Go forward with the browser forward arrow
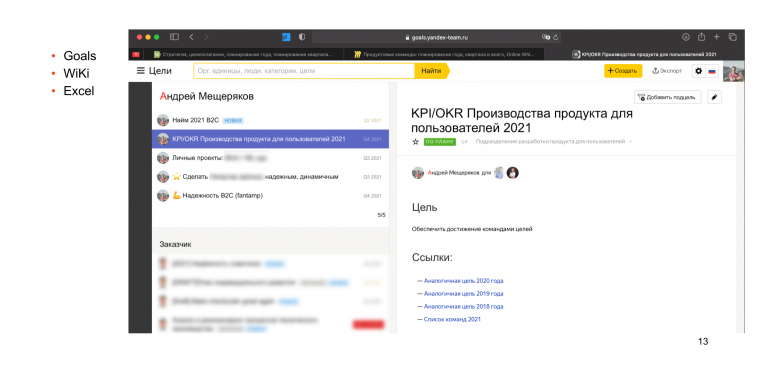The height and width of the screenshot is (367, 757). click(x=206, y=37)
